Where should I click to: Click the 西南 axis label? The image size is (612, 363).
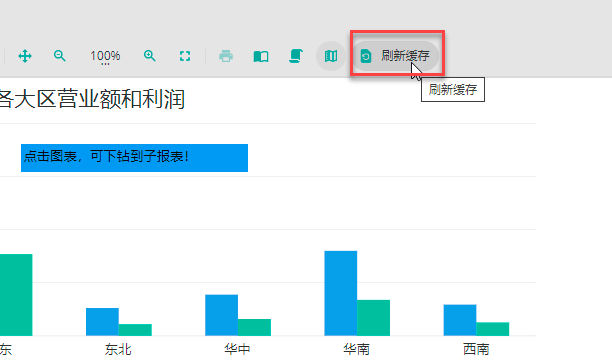pyautogui.click(x=476, y=349)
